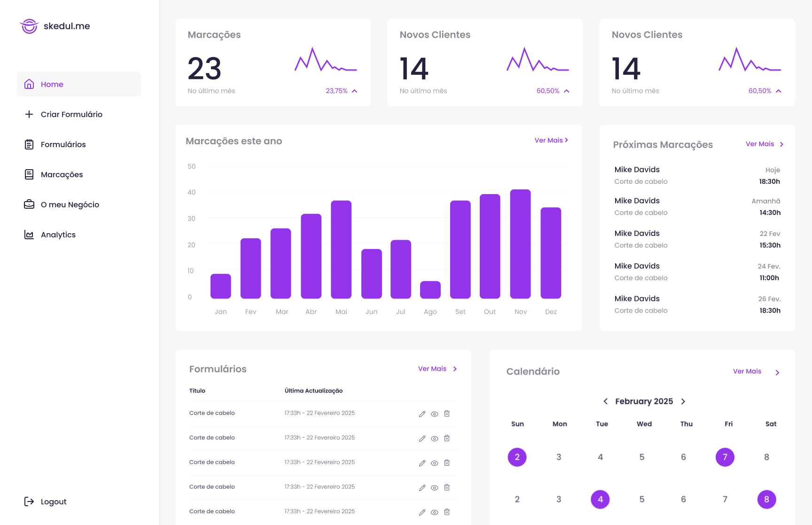The height and width of the screenshot is (525, 812).
Task: Delete the fifth Corte de cabelo form
Action: click(447, 512)
